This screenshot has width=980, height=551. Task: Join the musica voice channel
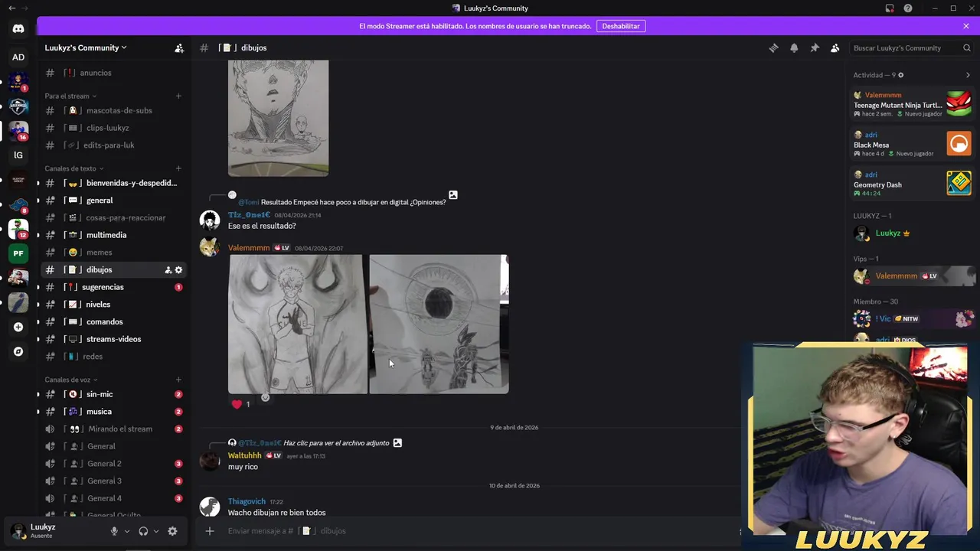click(112, 412)
